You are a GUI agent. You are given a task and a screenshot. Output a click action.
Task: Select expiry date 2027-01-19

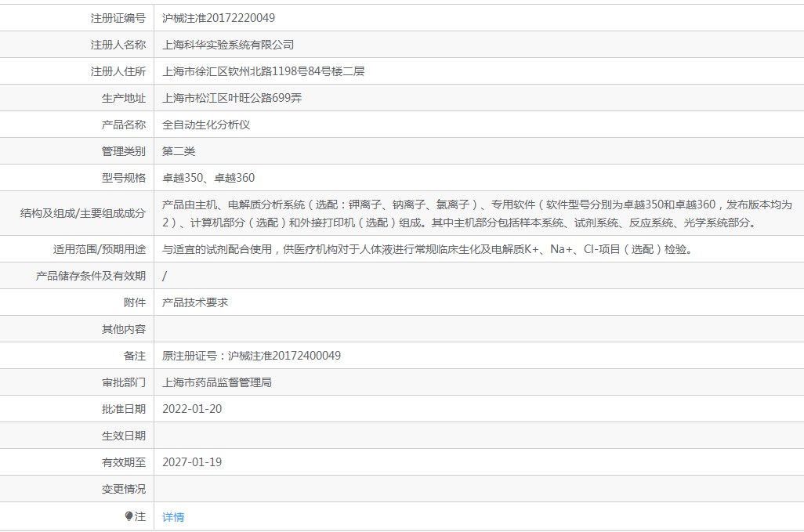[192, 462]
